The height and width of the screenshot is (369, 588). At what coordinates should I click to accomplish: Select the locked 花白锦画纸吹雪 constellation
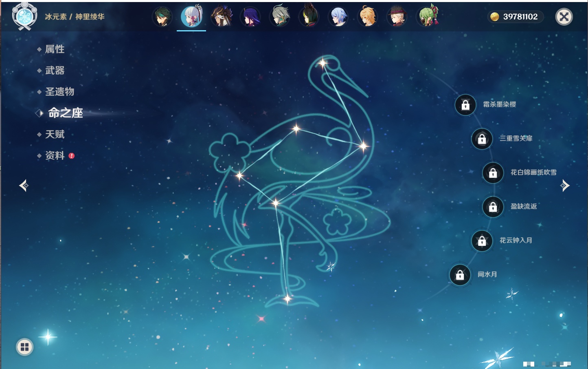coord(493,173)
